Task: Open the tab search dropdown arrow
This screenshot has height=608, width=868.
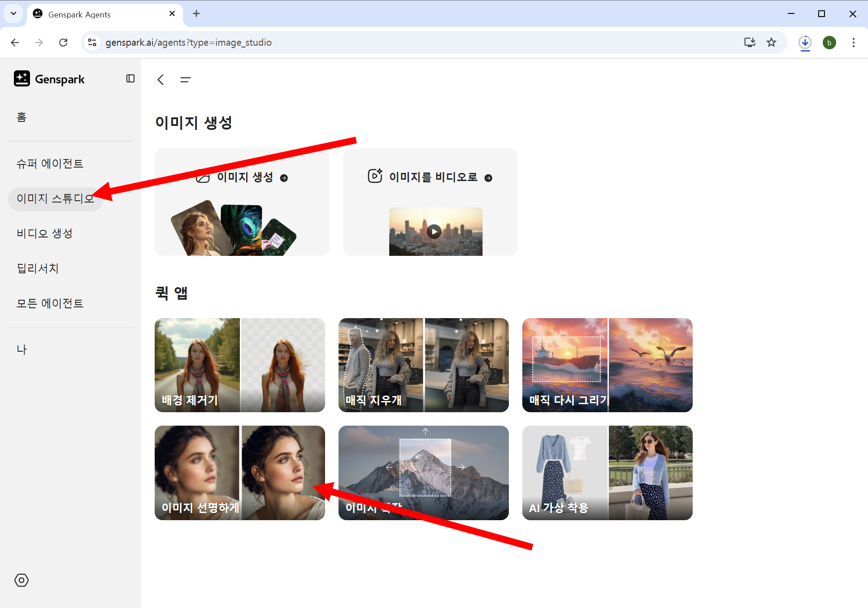Action: [13, 13]
